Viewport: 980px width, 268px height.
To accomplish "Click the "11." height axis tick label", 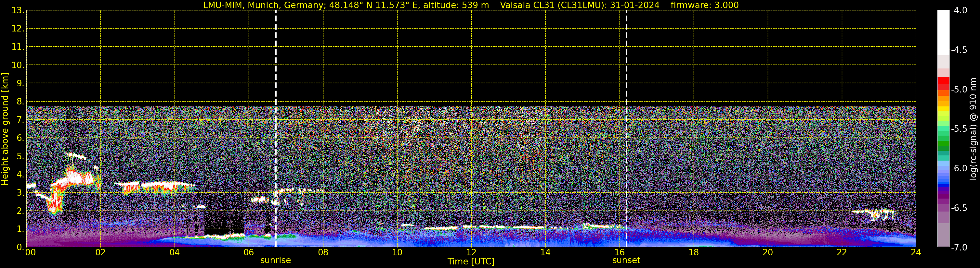I will (x=18, y=47).
